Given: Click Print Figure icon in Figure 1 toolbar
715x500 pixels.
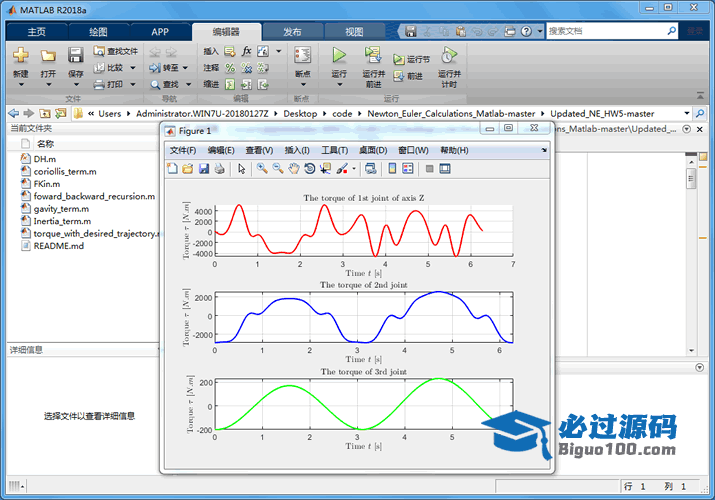Looking at the screenshot, I should point(219,169).
